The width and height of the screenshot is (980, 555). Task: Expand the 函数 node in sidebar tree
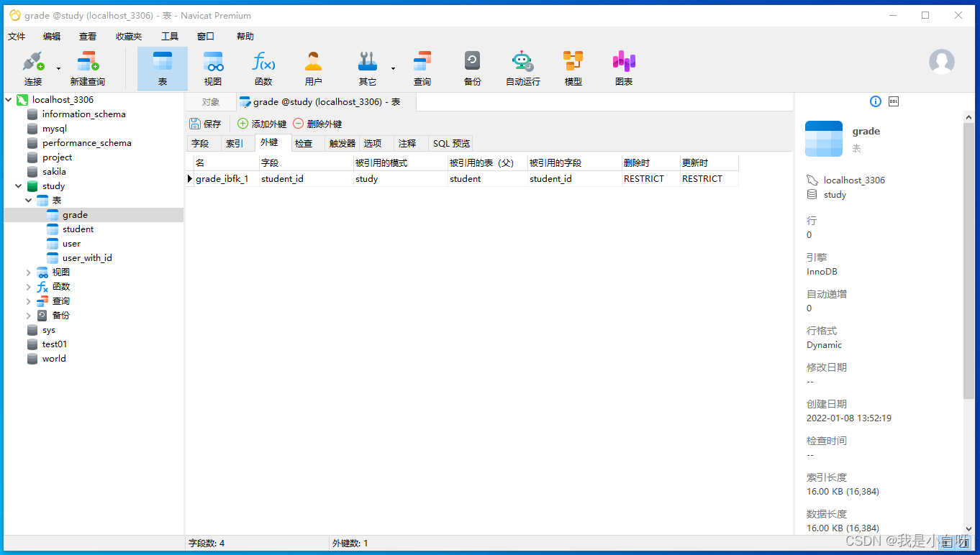click(29, 287)
